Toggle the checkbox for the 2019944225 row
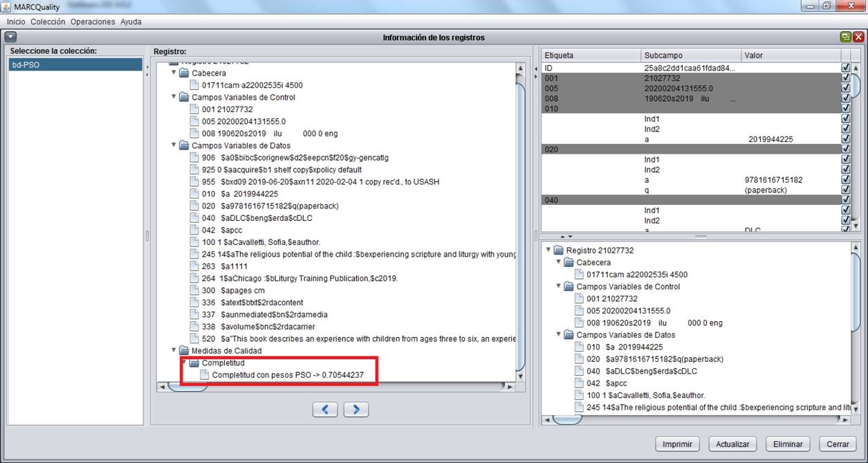The height and width of the screenshot is (463, 868). 845,139
